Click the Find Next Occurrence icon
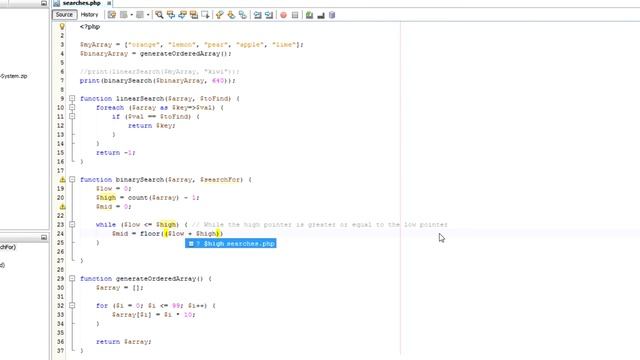The width and height of the screenshot is (640, 360). pos(182,15)
